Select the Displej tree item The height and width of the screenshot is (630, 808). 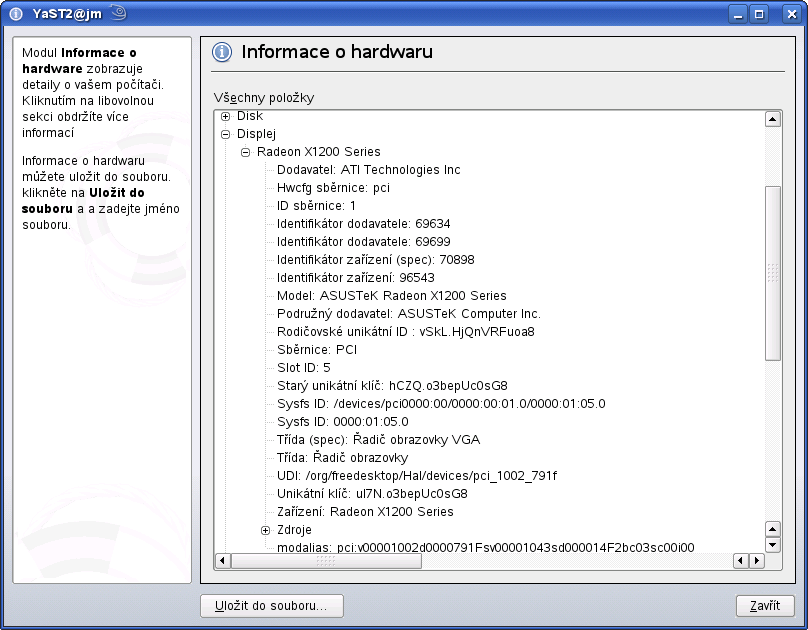(x=256, y=134)
